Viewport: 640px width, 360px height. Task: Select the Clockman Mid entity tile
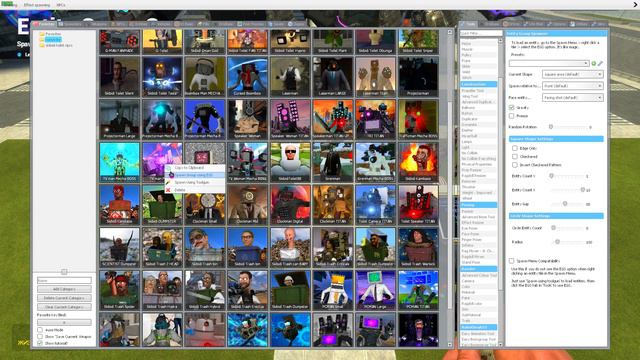247,204
